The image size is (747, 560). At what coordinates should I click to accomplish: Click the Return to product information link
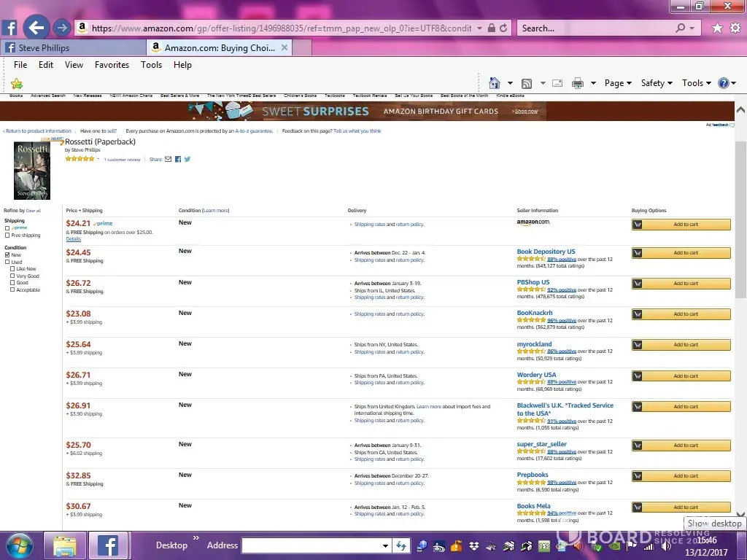pyautogui.click(x=38, y=131)
